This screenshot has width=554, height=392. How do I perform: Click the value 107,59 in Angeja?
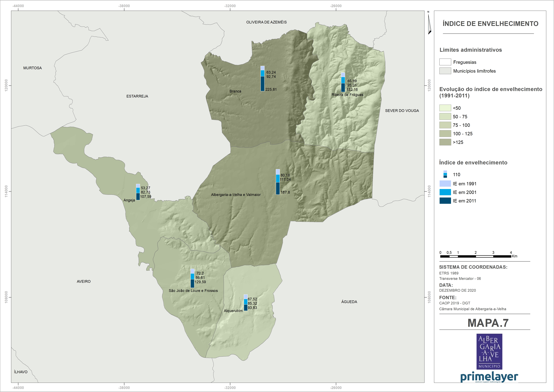146,197
